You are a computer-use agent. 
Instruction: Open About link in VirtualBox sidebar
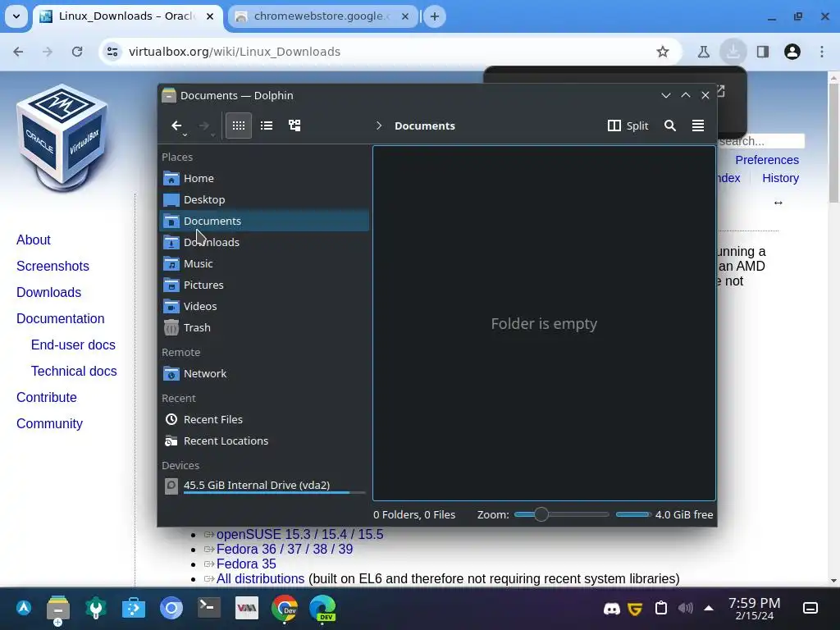[33, 240]
